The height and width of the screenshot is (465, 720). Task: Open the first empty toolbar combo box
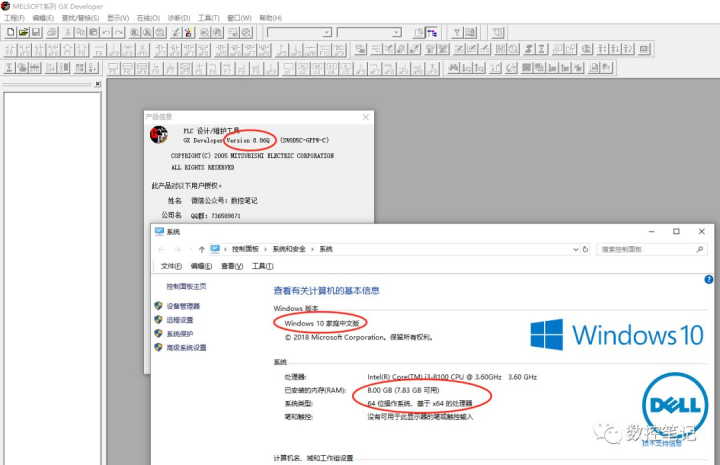299,33
